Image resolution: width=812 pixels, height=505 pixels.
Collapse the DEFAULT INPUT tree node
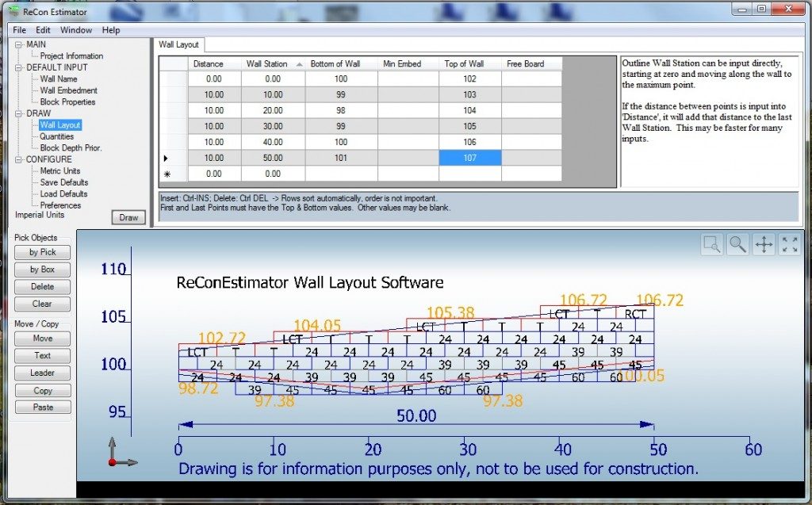[19, 67]
